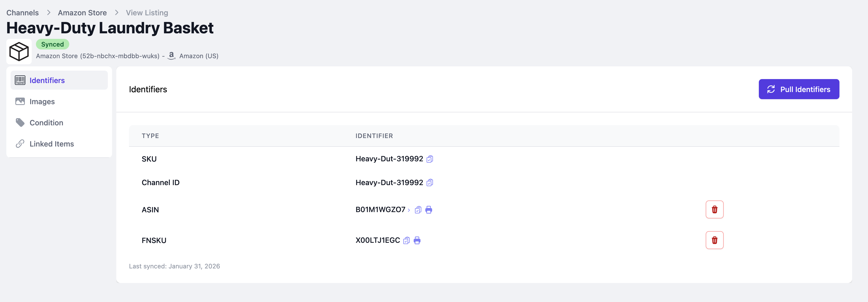Click the Pull Identifiers button
868x302 pixels.
(x=798, y=89)
